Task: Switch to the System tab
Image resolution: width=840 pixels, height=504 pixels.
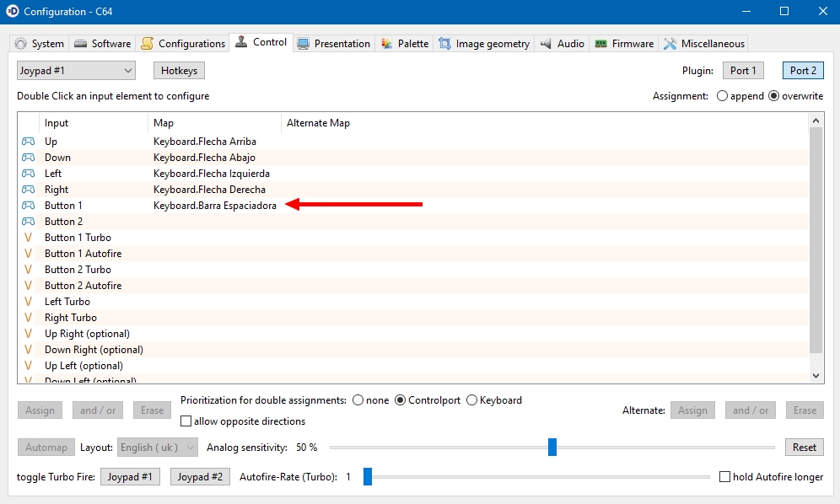Action: point(39,44)
